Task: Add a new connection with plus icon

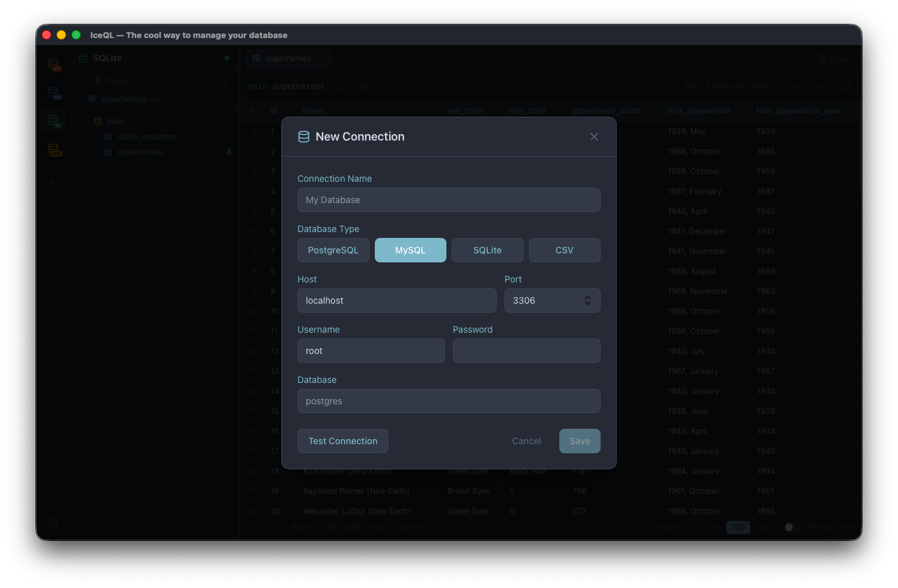Action: (54, 182)
